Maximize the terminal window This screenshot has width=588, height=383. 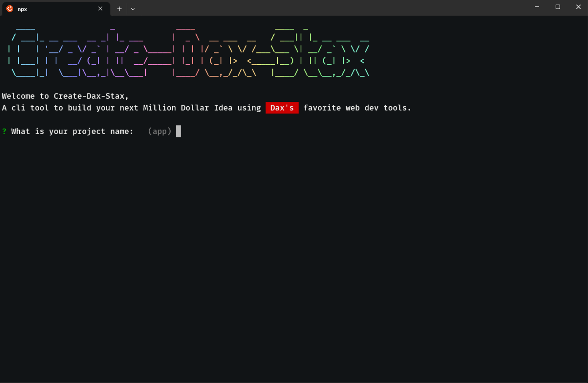[558, 7]
